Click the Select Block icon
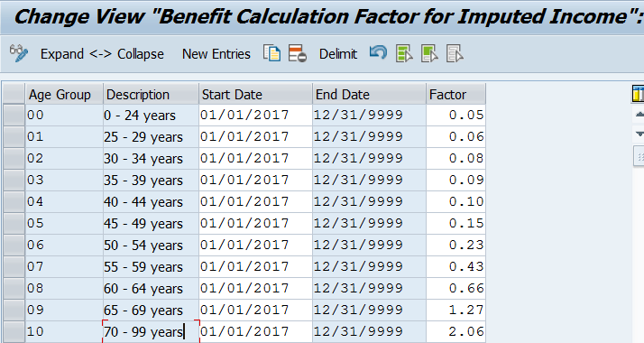This screenshot has width=644, height=343. click(x=429, y=53)
